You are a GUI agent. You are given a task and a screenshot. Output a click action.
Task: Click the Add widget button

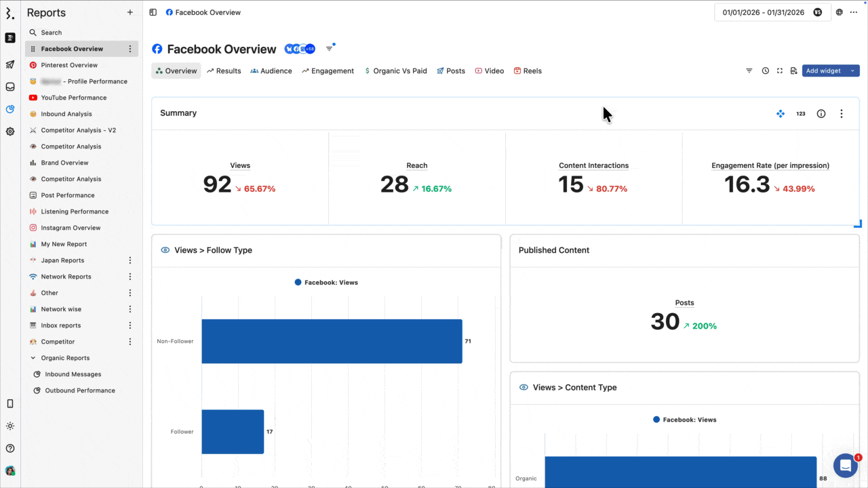pos(823,71)
